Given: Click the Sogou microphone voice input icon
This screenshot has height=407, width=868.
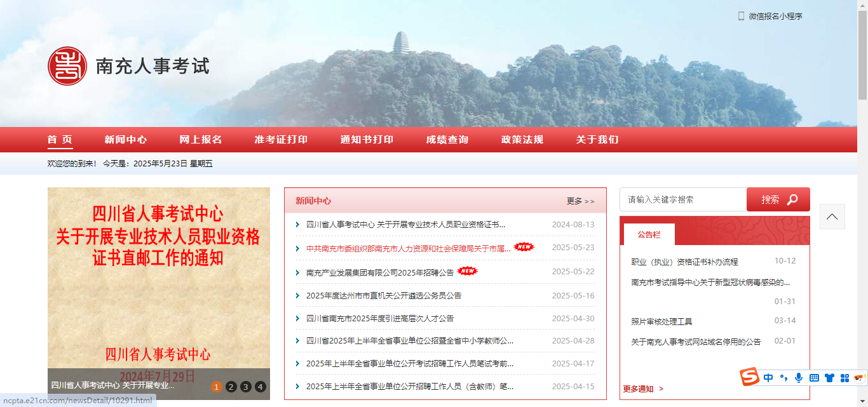Looking at the screenshot, I should coord(799,378).
